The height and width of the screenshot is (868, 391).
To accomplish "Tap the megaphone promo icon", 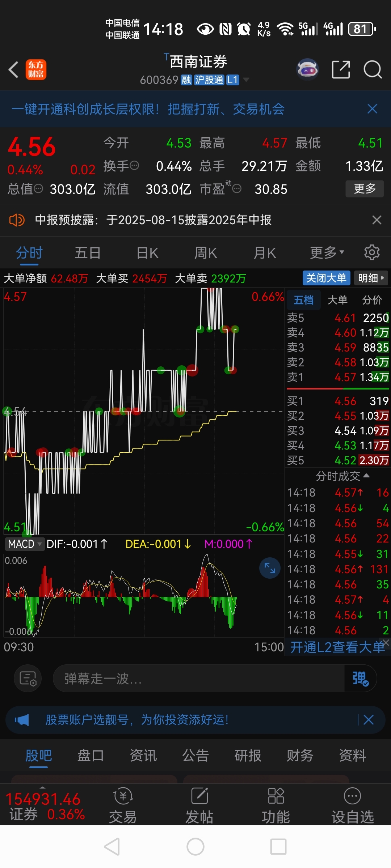I will 22,720.
